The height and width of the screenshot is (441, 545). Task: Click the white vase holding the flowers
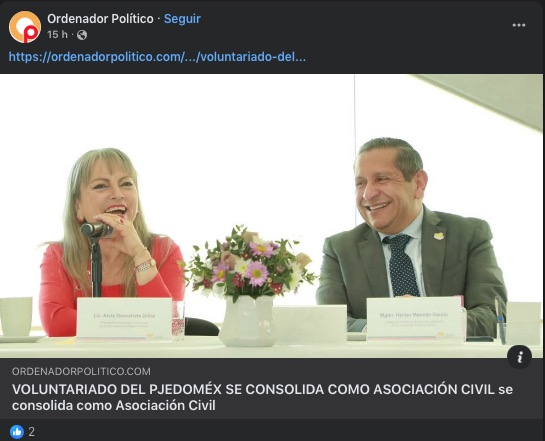(247, 321)
